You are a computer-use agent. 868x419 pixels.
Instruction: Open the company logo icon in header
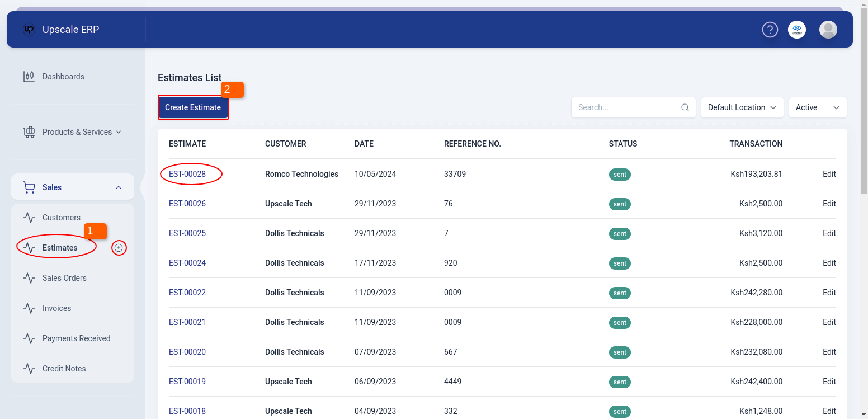pos(797,30)
